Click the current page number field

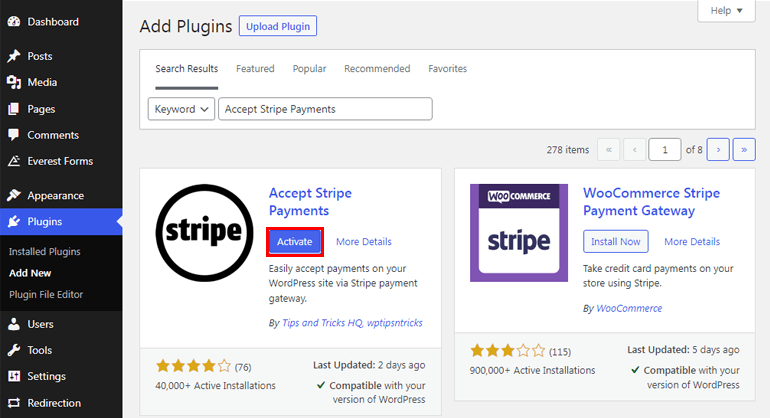point(665,150)
